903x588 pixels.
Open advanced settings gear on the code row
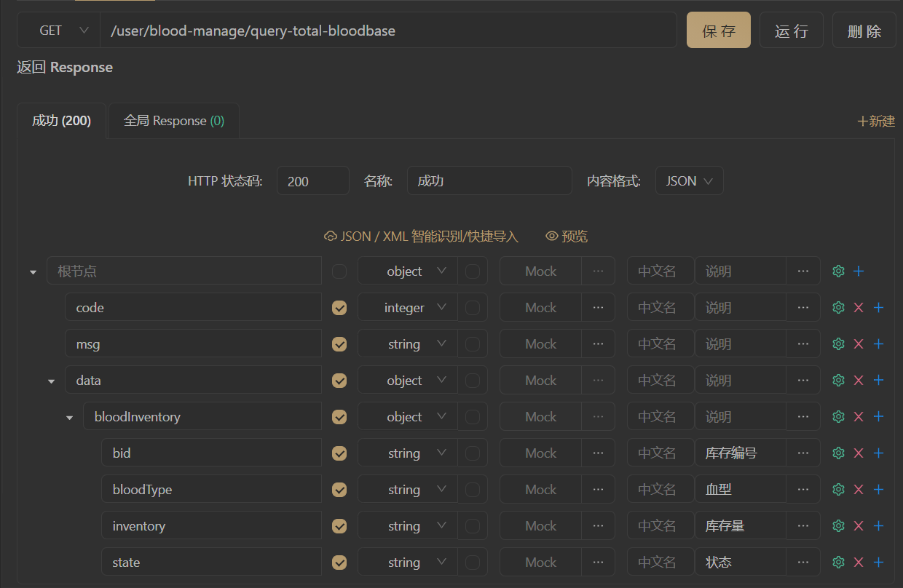coord(837,307)
